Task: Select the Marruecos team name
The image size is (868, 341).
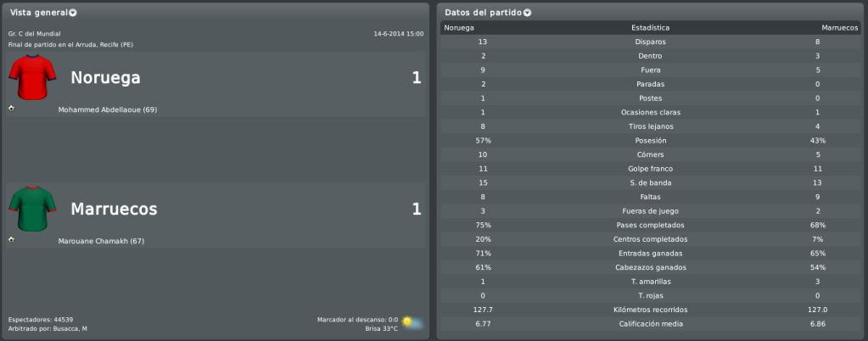Action: click(114, 210)
